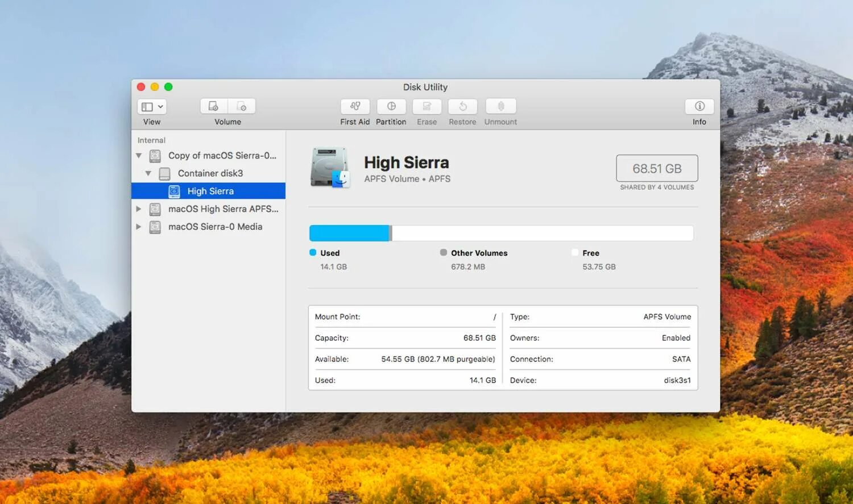Click the SHARED BY 4 VOLUMES label
The width and height of the screenshot is (853, 504).
[657, 187]
